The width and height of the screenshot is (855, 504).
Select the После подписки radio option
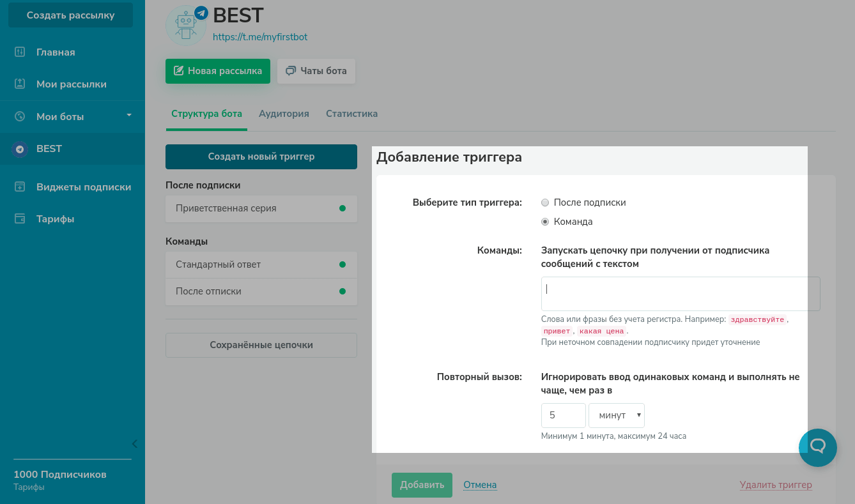(545, 202)
